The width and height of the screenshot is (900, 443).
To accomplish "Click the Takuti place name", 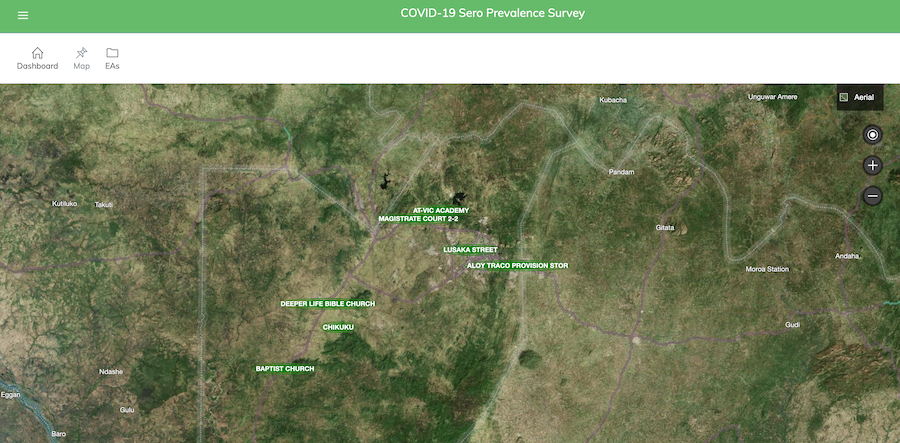I will point(104,205).
